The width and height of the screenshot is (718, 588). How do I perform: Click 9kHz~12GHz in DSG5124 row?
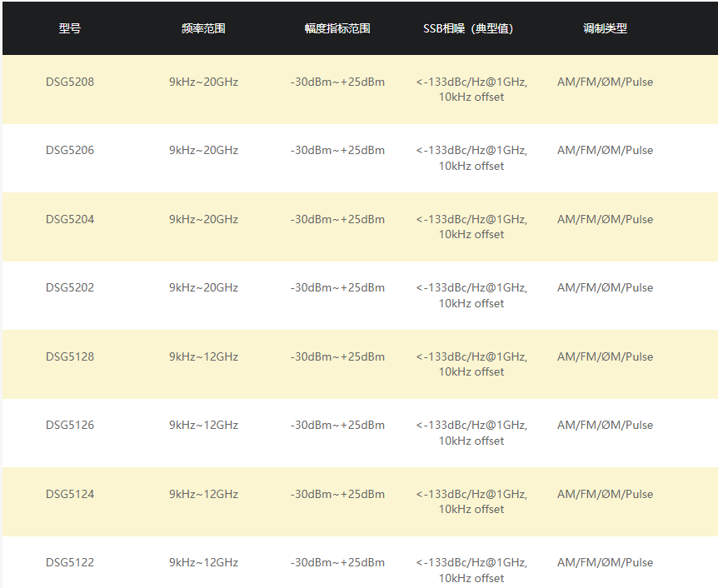203,494
